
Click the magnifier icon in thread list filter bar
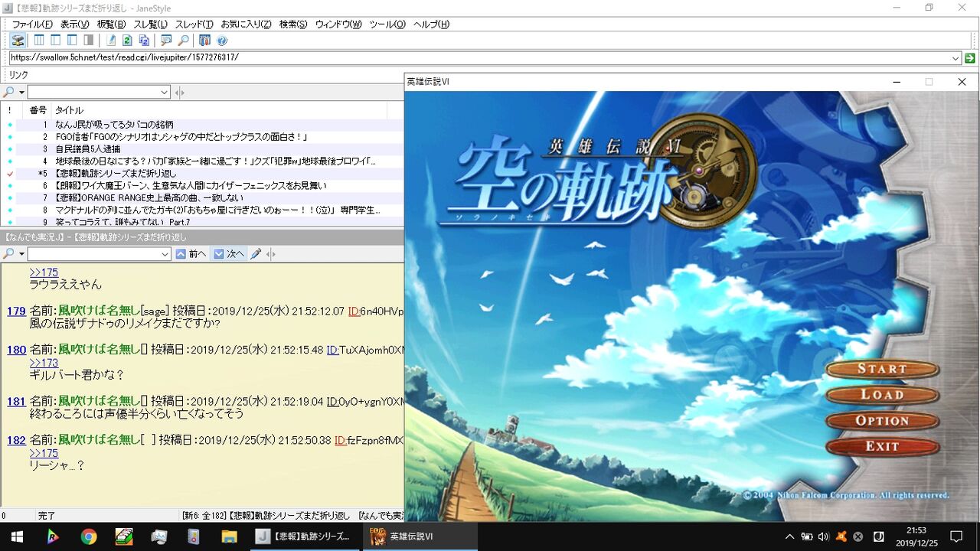(x=8, y=93)
